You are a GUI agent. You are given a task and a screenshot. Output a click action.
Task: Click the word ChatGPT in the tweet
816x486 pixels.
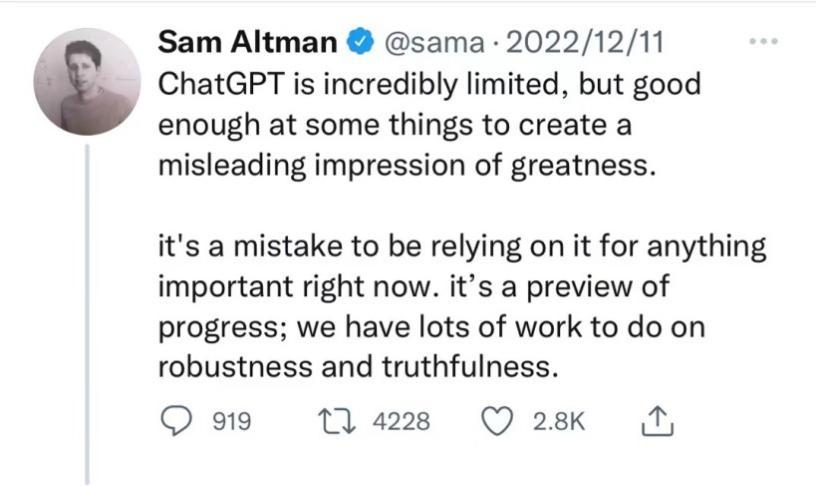coord(226,84)
